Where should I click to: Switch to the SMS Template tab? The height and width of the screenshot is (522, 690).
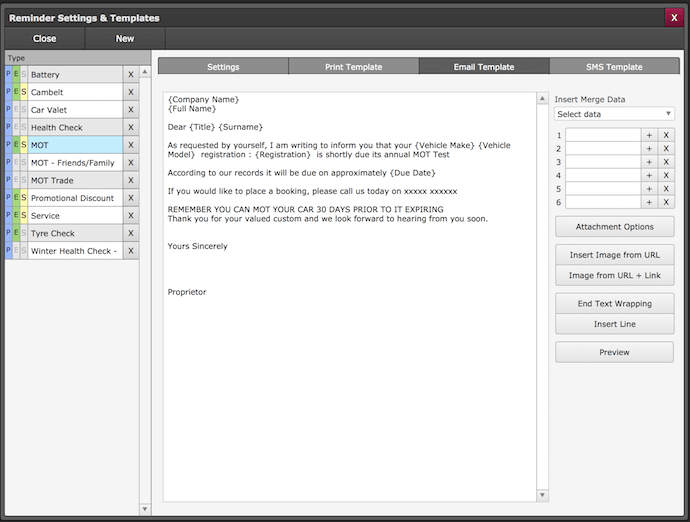point(614,67)
